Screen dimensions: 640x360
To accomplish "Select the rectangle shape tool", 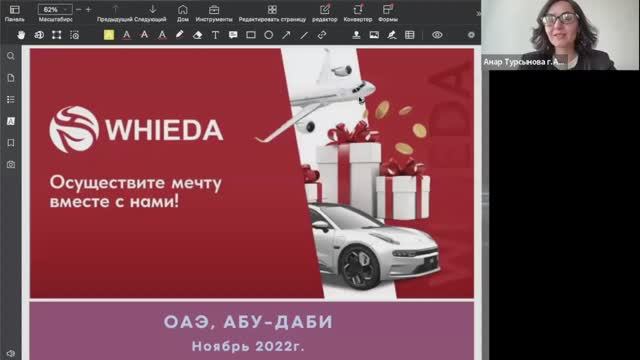I will coord(251,35).
